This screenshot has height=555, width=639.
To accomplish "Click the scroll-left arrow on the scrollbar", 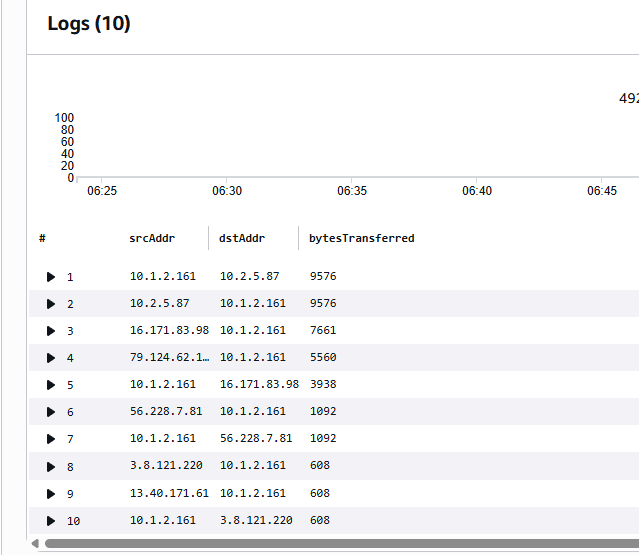I will [x=36, y=544].
